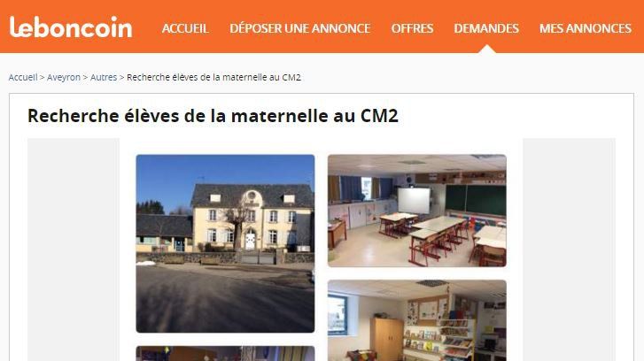The height and width of the screenshot is (361, 644).
Task: Follow the Aveyron breadcrumb link
Action: [x=64, y=77]
